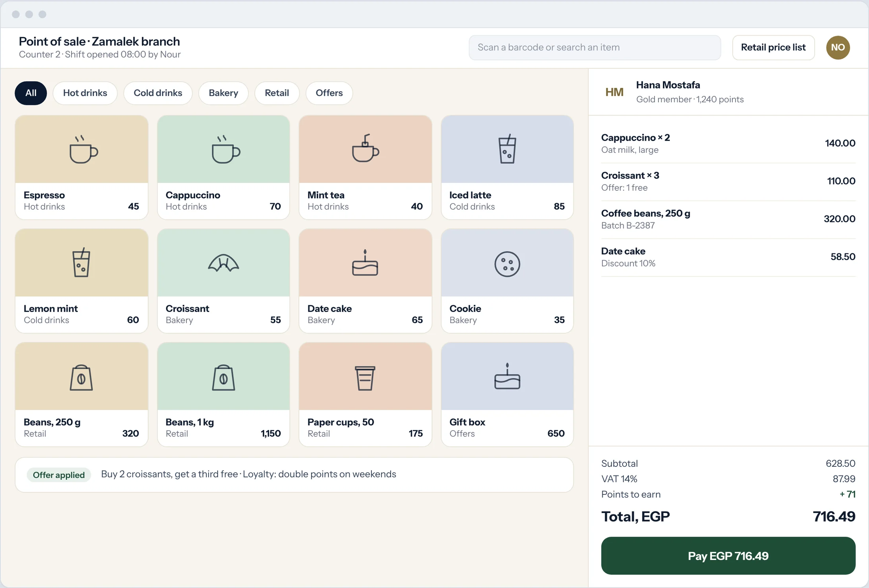Image resolution: width=869 pixels, height=588 pixels.
Task: Click the Total, EGP label
Action: point(636,517)
